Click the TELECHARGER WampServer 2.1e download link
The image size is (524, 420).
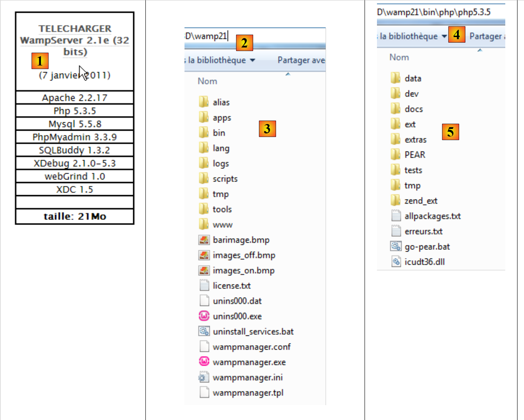click(75, 40)
